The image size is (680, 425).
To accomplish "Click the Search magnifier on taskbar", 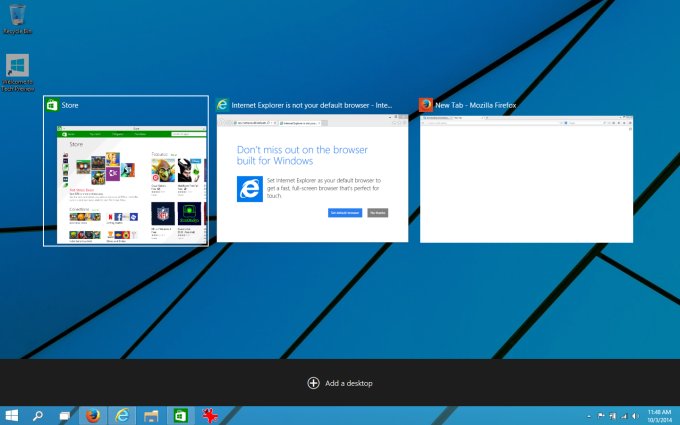I will (38, 415).
